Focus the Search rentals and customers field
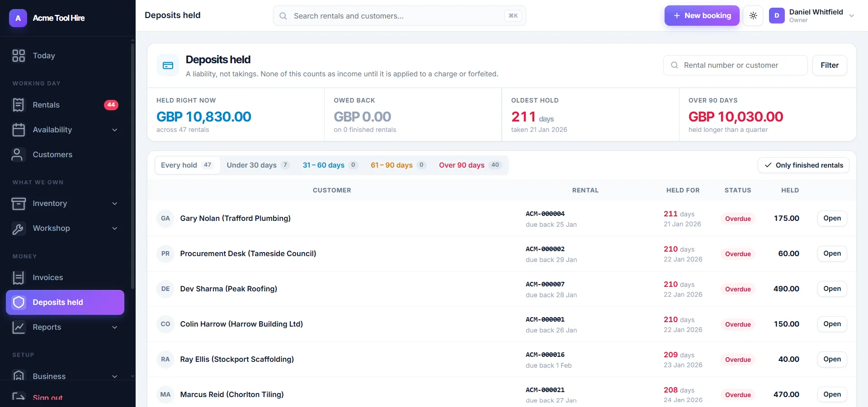 399,16
